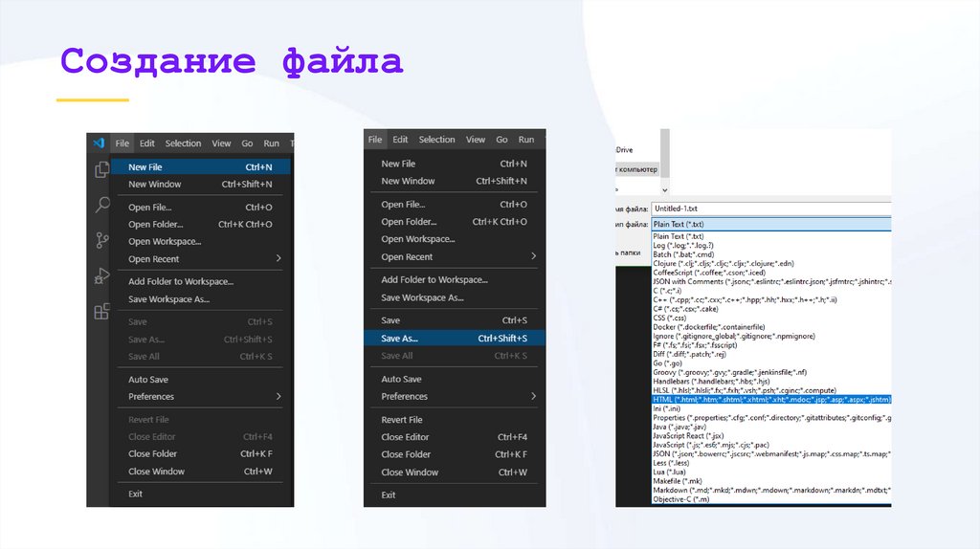
Task: Click Close Folder in middle File menu
Action: 455,454
